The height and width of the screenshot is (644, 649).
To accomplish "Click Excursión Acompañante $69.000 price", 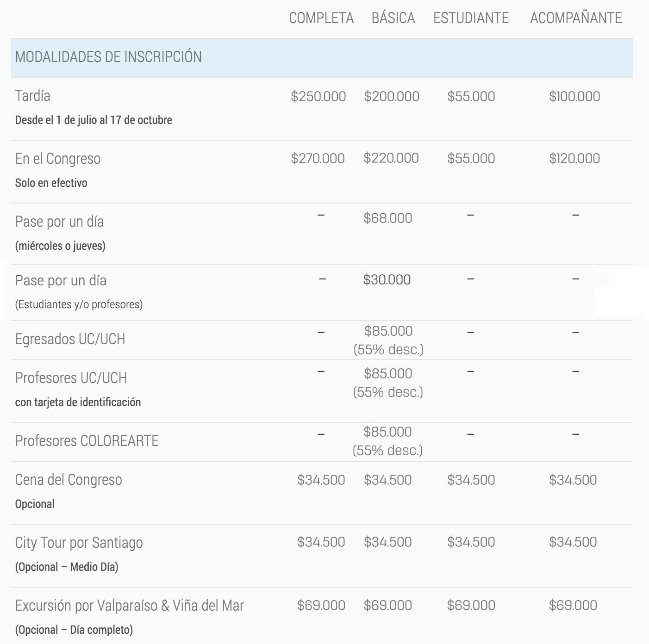I will [x=573, y=605].
